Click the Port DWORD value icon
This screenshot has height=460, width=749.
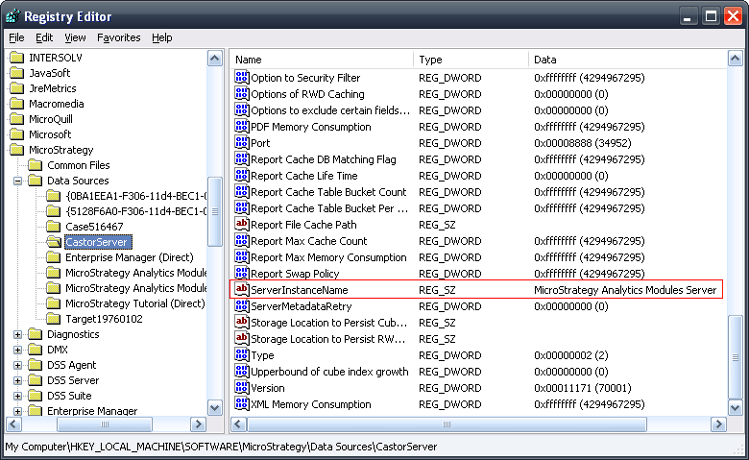(x=241, y=143)
